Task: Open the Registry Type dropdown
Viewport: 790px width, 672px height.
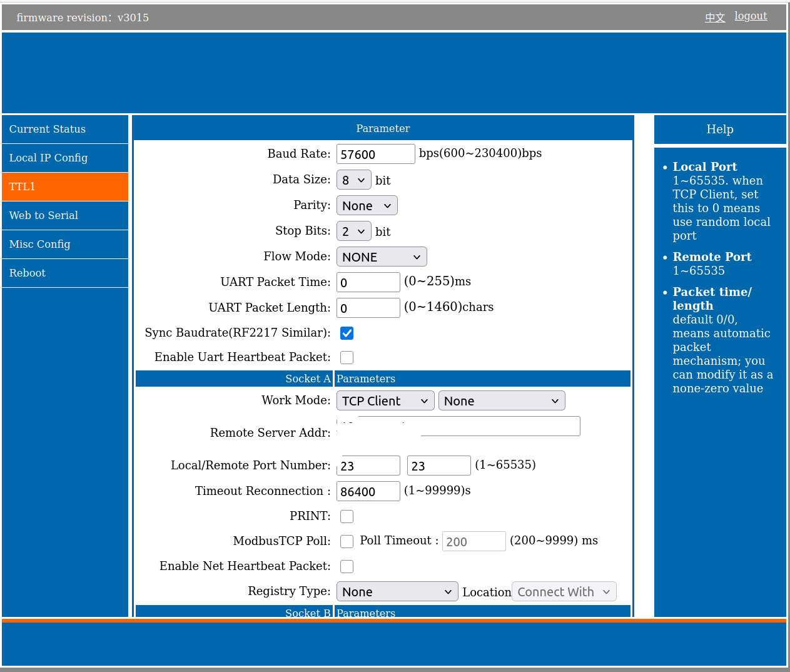Action: click(397, 592)
